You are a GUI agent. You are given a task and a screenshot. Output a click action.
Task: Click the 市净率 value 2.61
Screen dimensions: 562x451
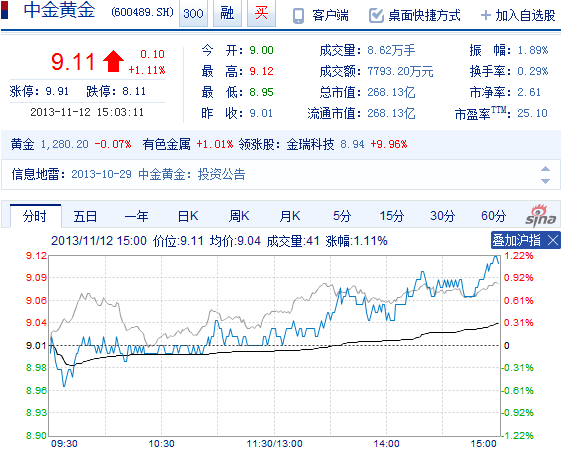529,92
